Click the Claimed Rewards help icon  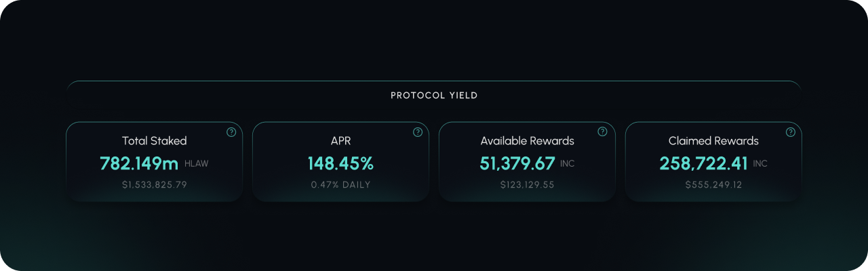[791, 132]
